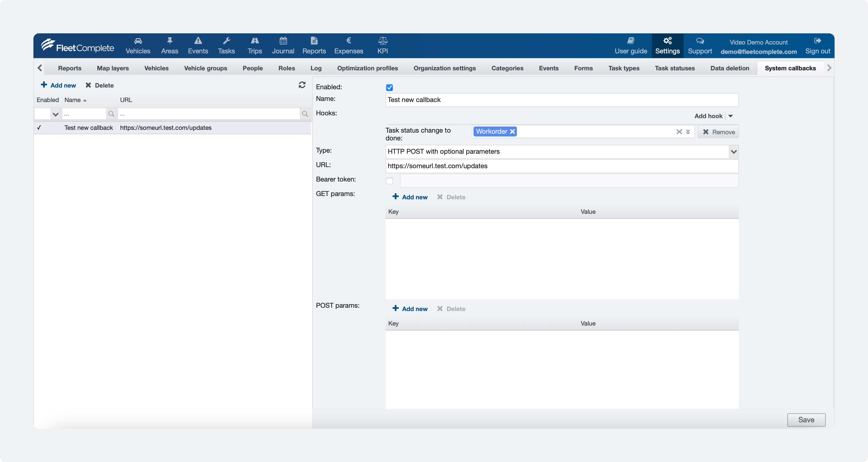Refresh the callbacks list
Viewport: 868px width, 462px height.
pos(302,85)
